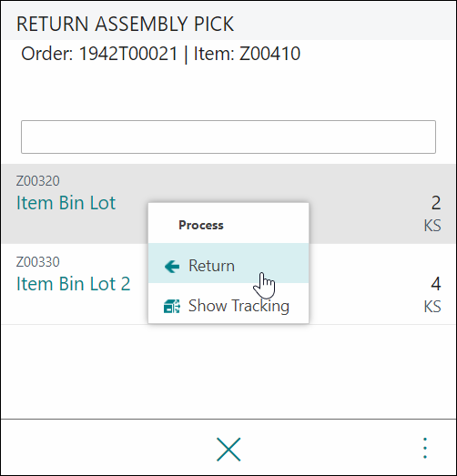Close the page with the X icon
Viewport: 457px width, 476px height.
(x=228, y=450)
